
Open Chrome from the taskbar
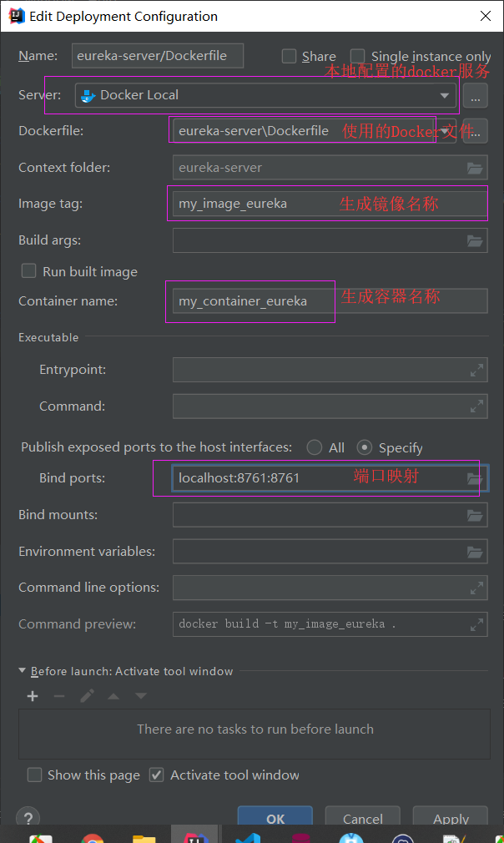(x=93, y=838)
